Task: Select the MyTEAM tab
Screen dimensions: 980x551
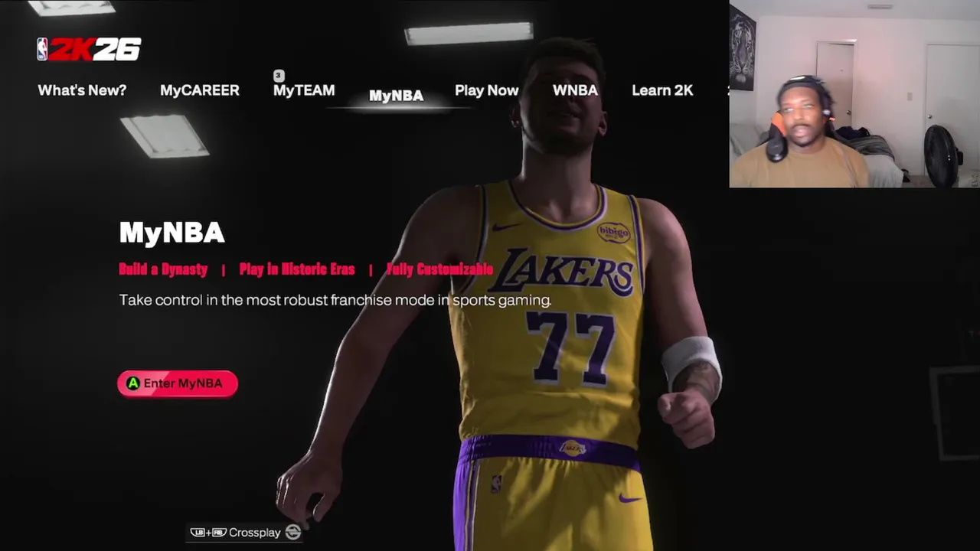Action: (304, 90)
